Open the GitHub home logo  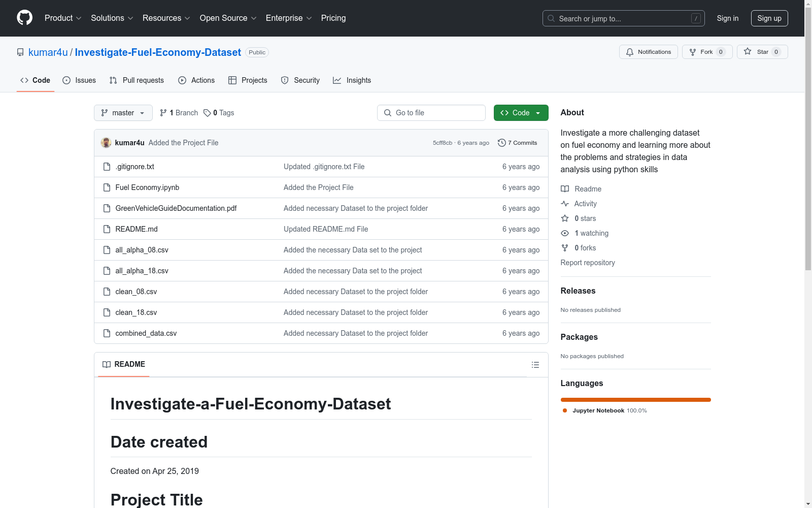point(24,18)
